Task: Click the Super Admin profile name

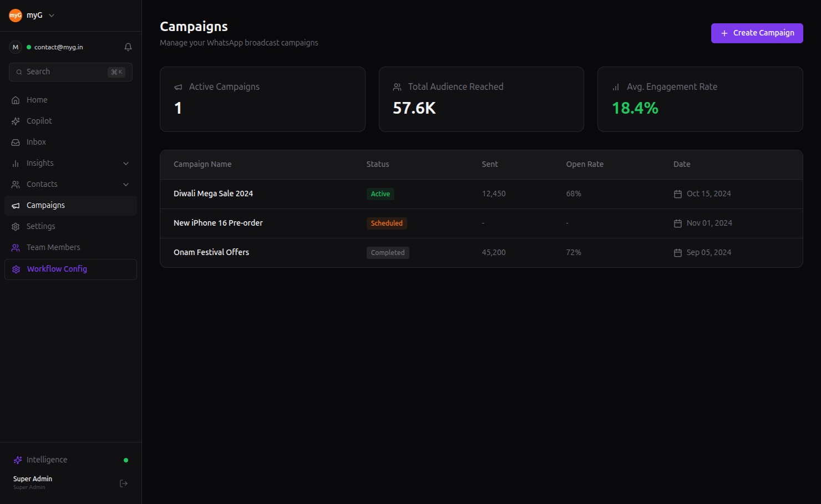Action: tap(33, 479)
